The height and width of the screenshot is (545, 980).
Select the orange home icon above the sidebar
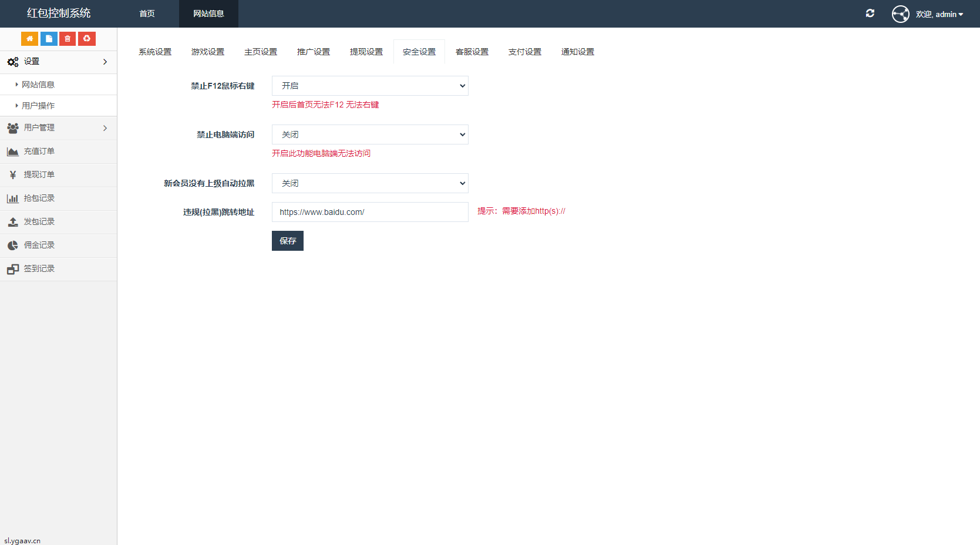tap(29, 38)
